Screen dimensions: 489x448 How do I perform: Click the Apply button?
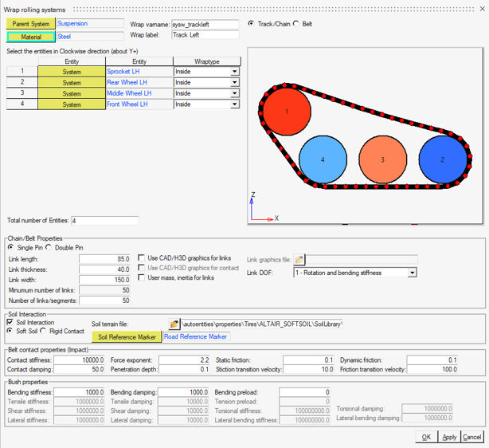pos(449,437)
